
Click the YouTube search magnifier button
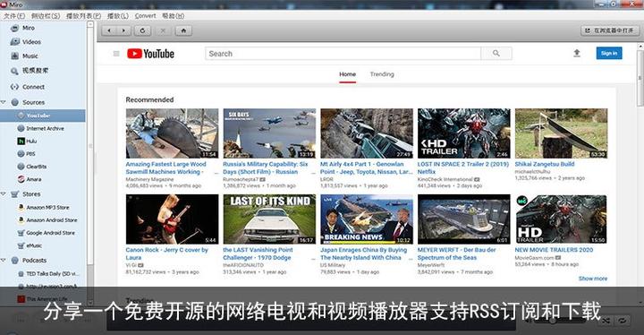(496, 53)
